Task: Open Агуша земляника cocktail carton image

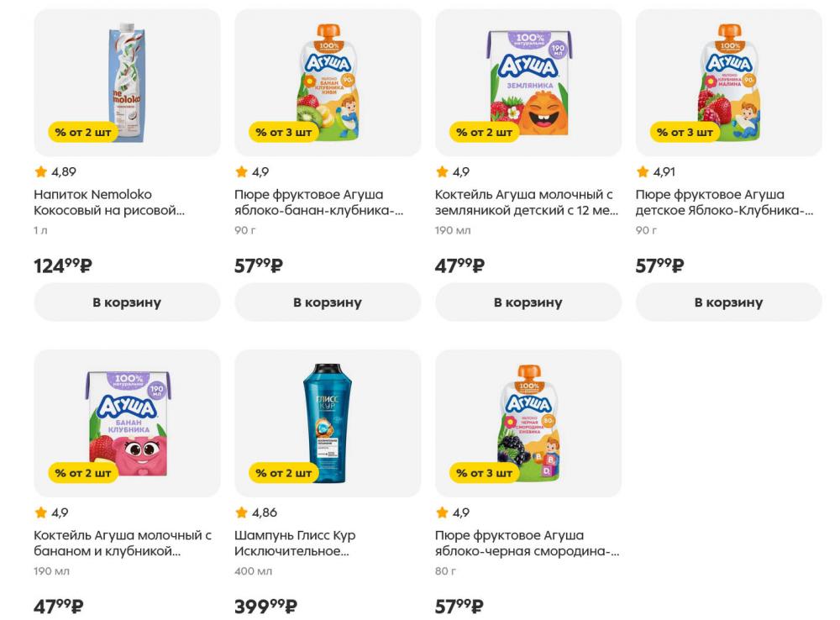Action: tap(528, 81)
